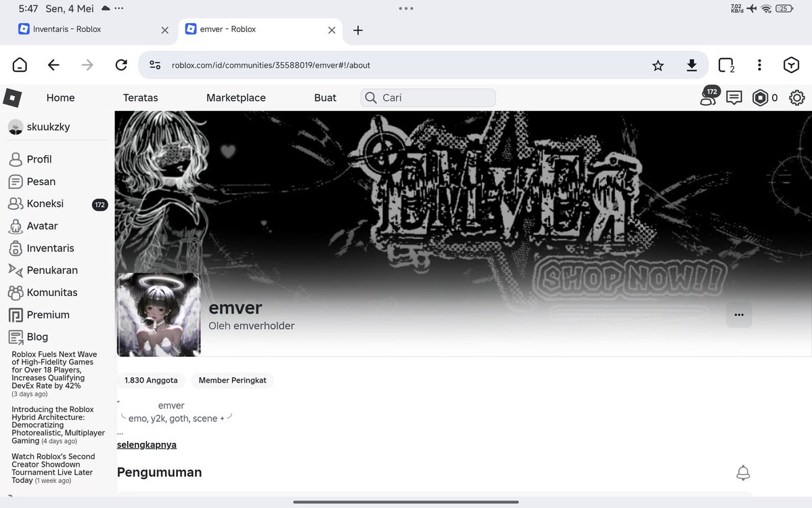Open site settings icon in address bar
This screenshot has width=812, height=508.
(x=155, y=65)
